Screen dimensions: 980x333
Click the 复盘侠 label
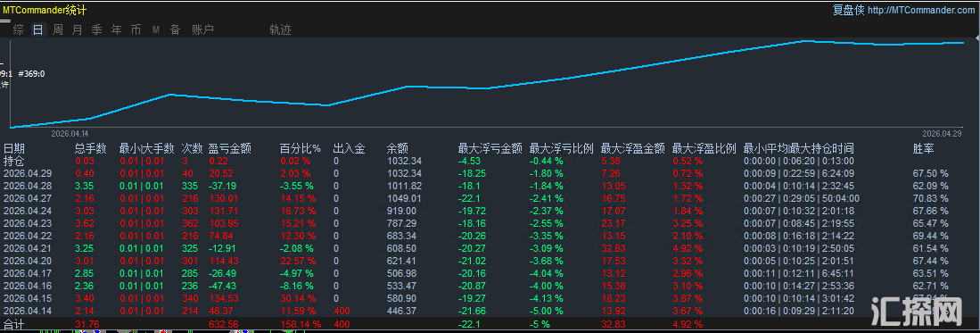point(848,10)
